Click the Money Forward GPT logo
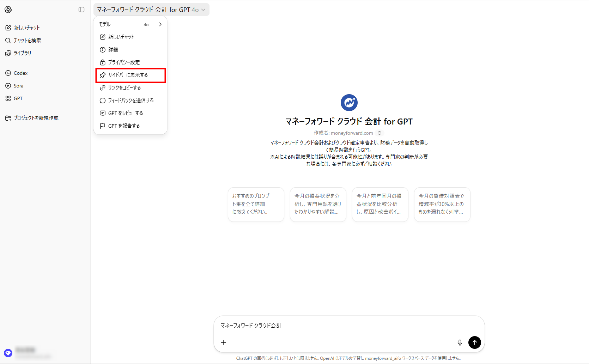589x364 pixels. click(349, 103)
